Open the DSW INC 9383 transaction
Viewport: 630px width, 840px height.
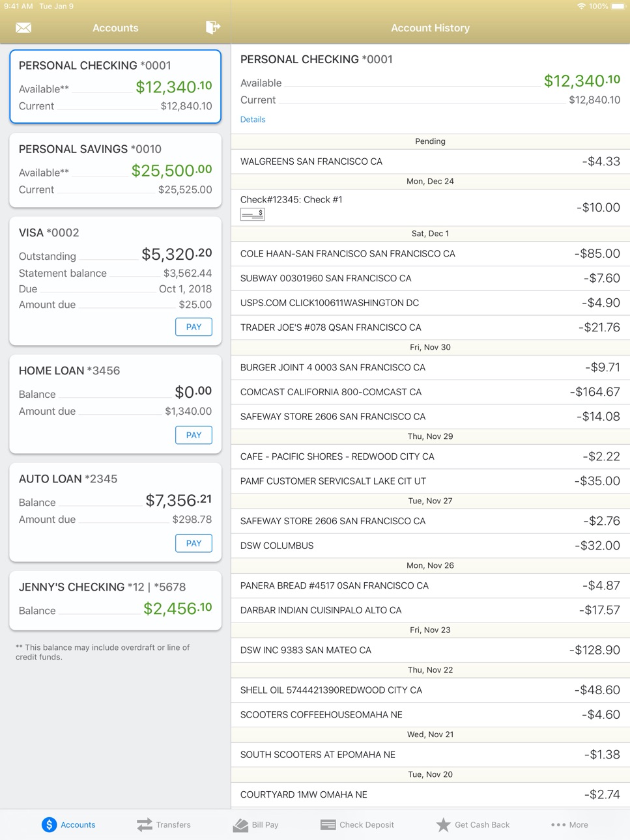[x=430, y=650]
